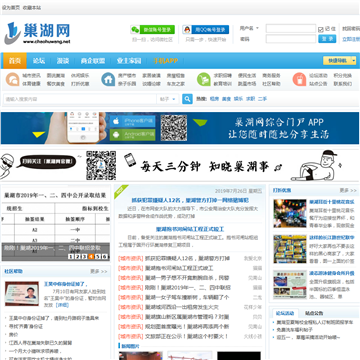The width and height of the screenshot is (360, 360).
Task: Click the hot keyword 娱乐
Action: click(x=238, y=99)
